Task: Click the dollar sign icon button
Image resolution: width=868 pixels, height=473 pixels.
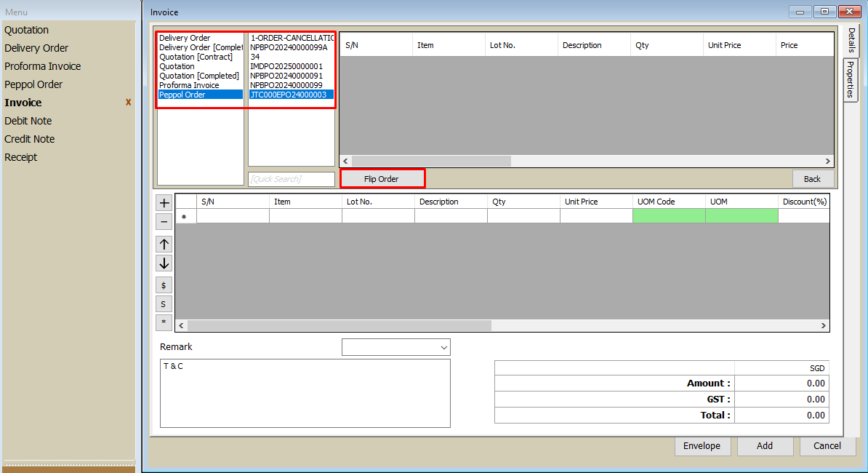Action: point(164,286)
